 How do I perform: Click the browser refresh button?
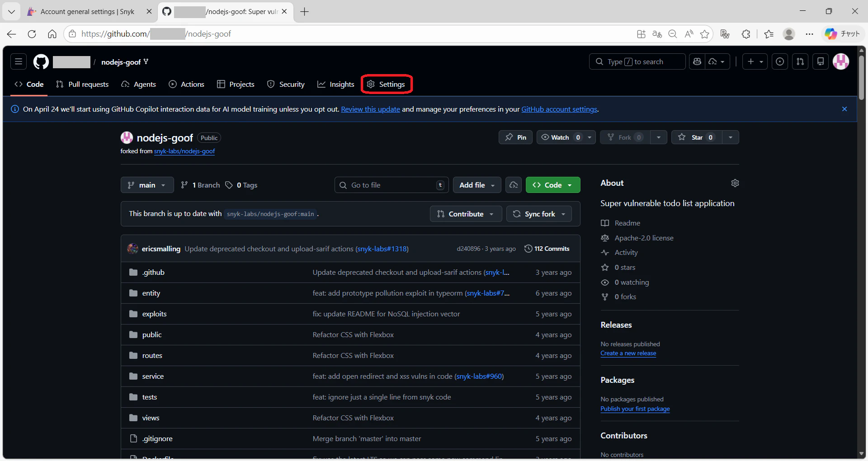click(32, 34)
